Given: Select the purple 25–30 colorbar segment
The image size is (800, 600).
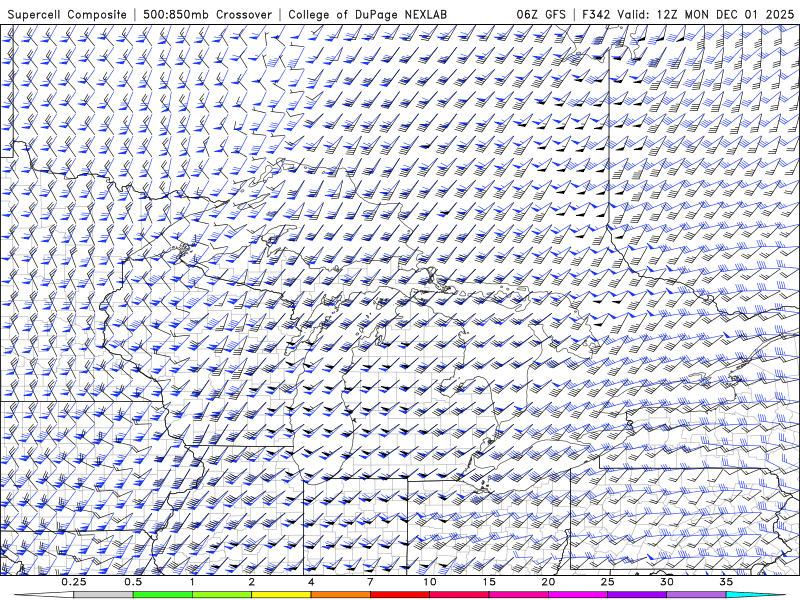Looking at the screenshot, I should [637, 595].
